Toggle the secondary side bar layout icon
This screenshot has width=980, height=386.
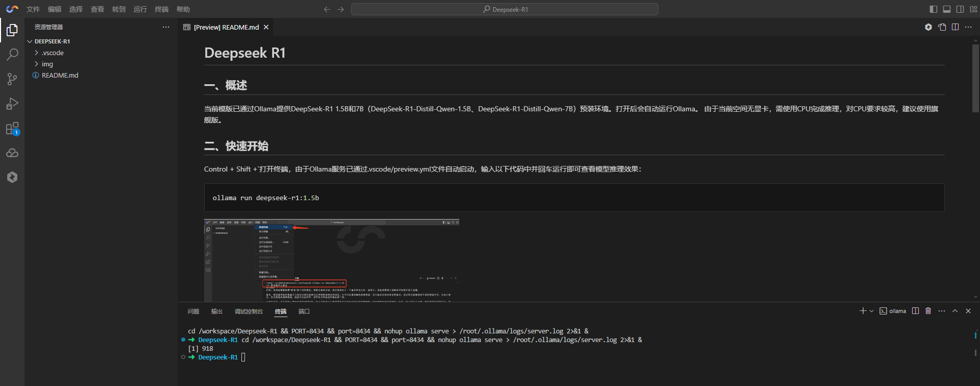(x=960, y=9)
